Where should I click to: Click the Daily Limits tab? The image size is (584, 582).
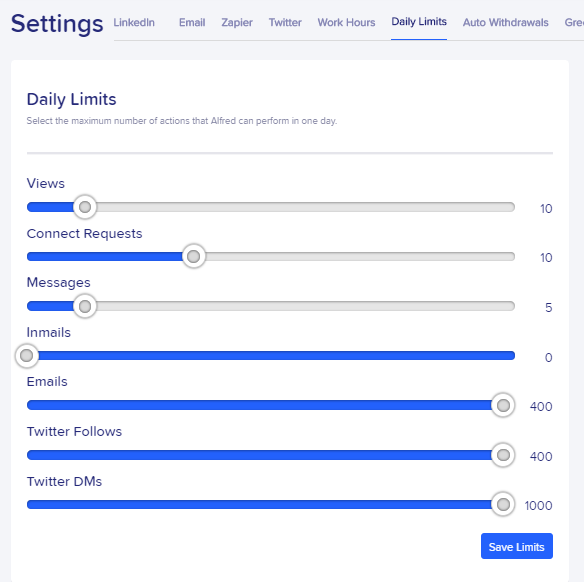419,22
